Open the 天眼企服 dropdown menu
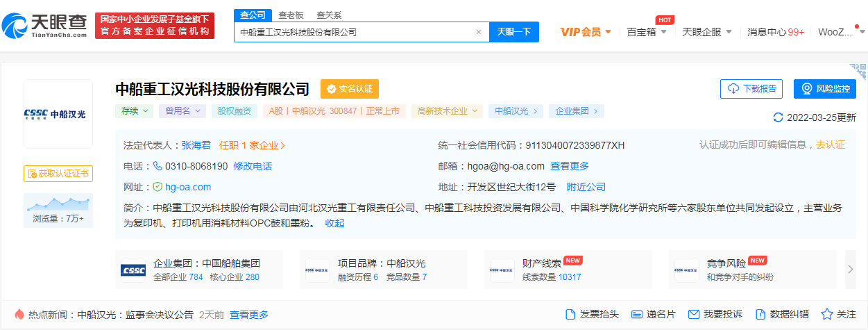The image size is (868, 330). click(707, 32)
